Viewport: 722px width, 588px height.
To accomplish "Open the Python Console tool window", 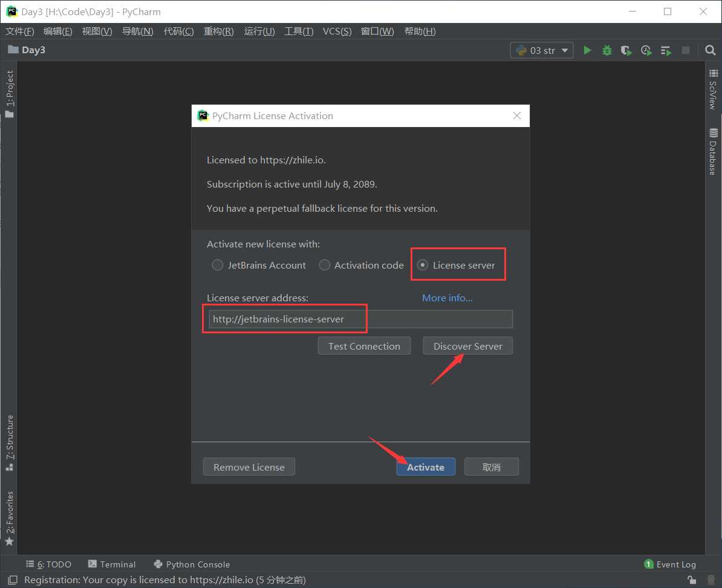I will pyautogui.click(x=192, y=564).
